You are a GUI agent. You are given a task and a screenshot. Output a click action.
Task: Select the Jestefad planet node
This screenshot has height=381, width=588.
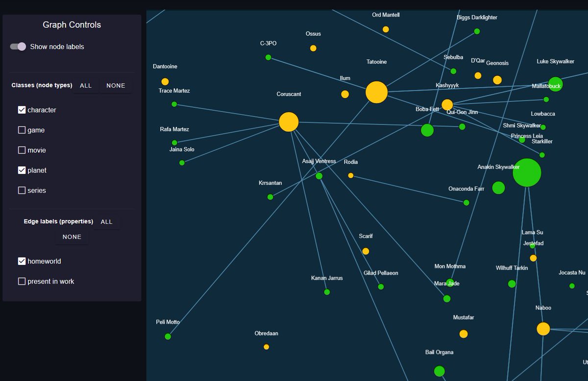tap(533, 258)
